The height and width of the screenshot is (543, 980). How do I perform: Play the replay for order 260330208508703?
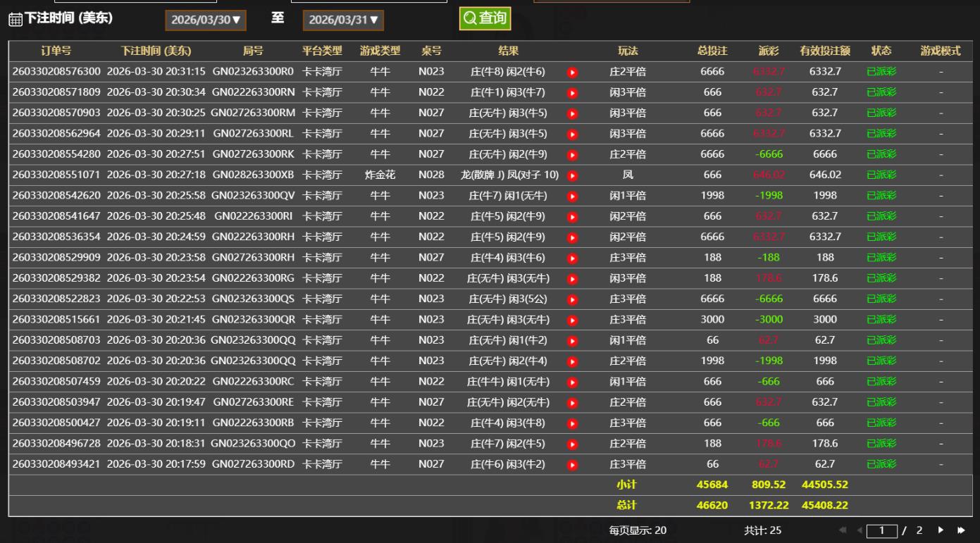pyautogui.click(x=573, y=340)
